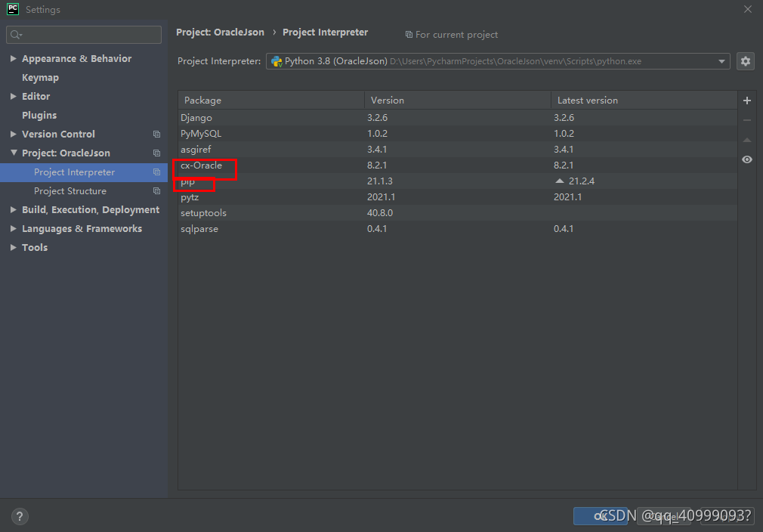This screenshot has width=763, height=532.
Task: Open Tools settings category
Action: 35,247
